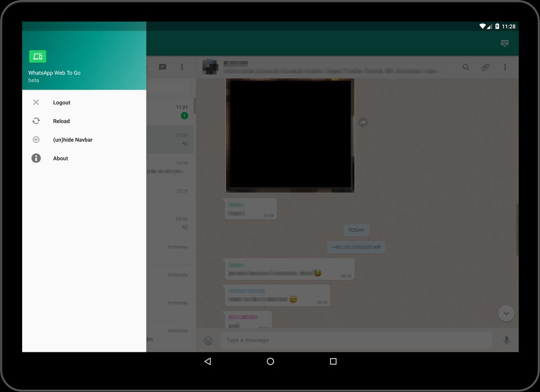Click the forward arrow beside image

(363, 122)
